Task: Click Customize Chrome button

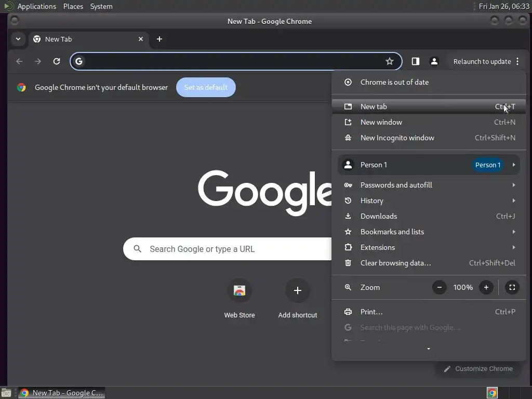Action: (x=478, y=369)
